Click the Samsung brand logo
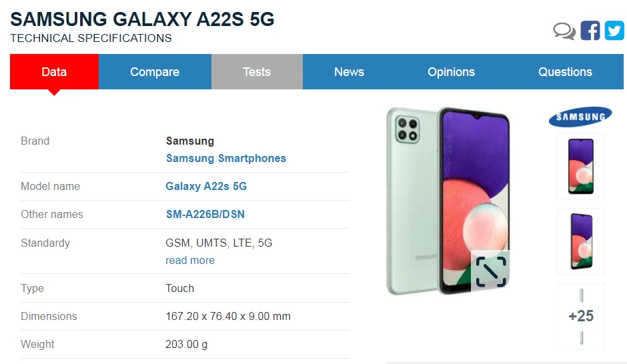 (580, 117)
